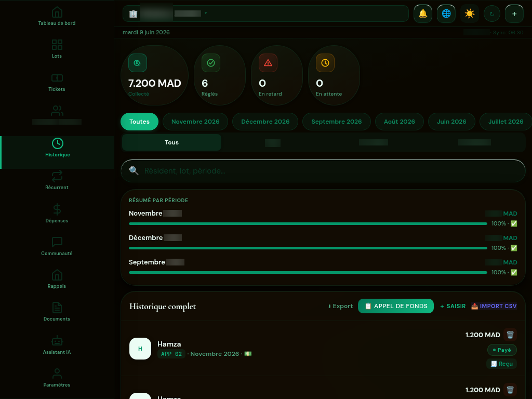This screenshot has width=532, height=399.
Task: Filter by Août 2026 tab
Action: [x=400, y=122]
